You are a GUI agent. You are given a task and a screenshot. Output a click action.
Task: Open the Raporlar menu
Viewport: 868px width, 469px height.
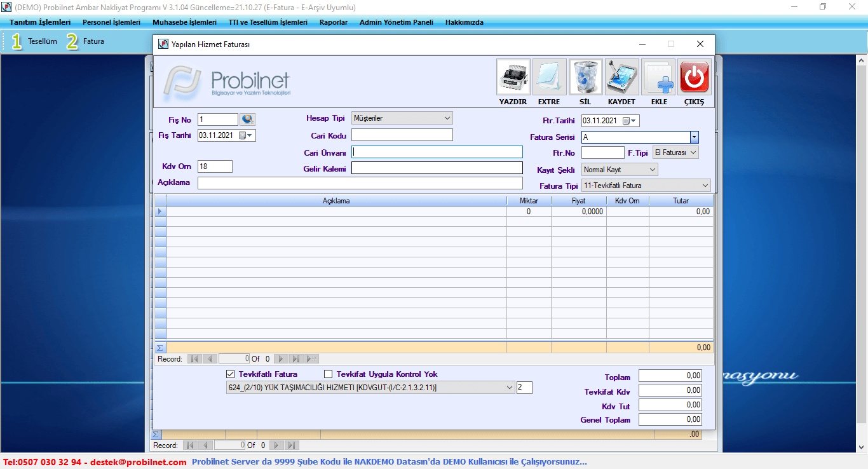pos(334,22)
